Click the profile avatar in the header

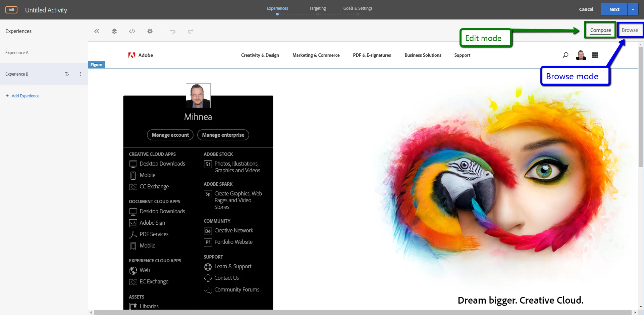[581, 55]
